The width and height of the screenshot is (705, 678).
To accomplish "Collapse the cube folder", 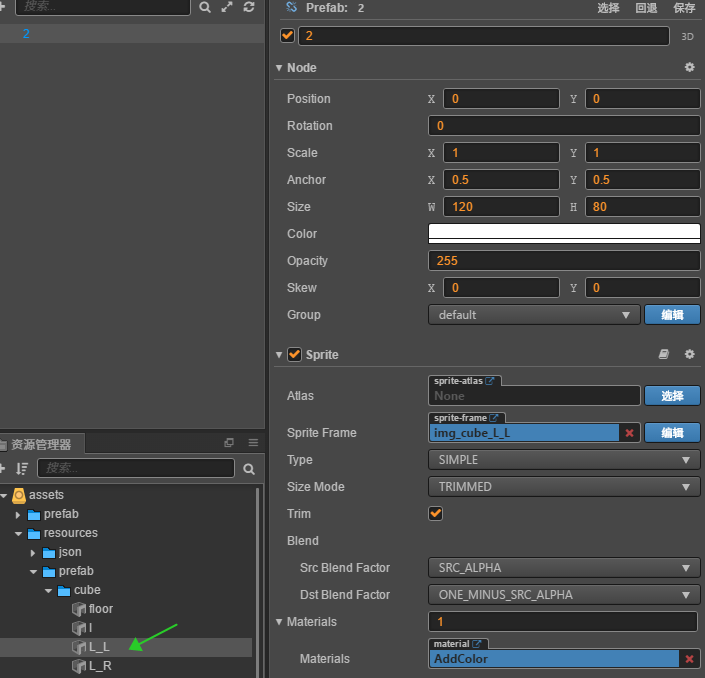I will coord(48,591).
